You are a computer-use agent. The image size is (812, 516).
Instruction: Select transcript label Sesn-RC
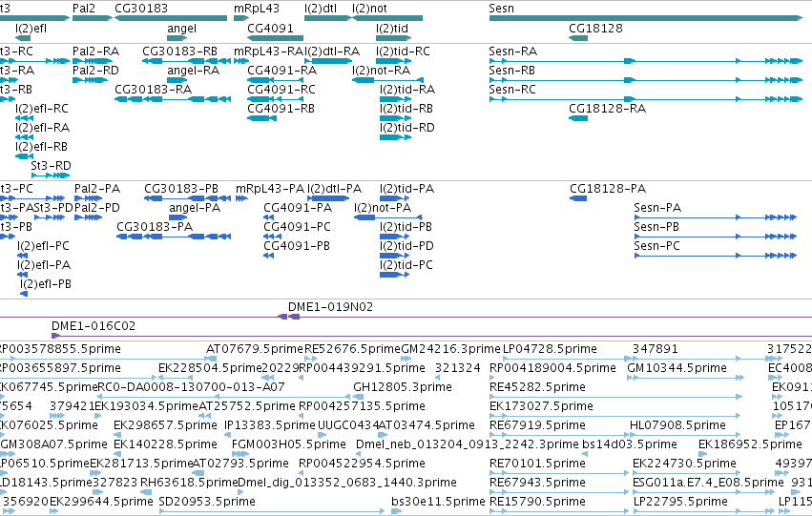pyautogui.click(x=512, y=90)
